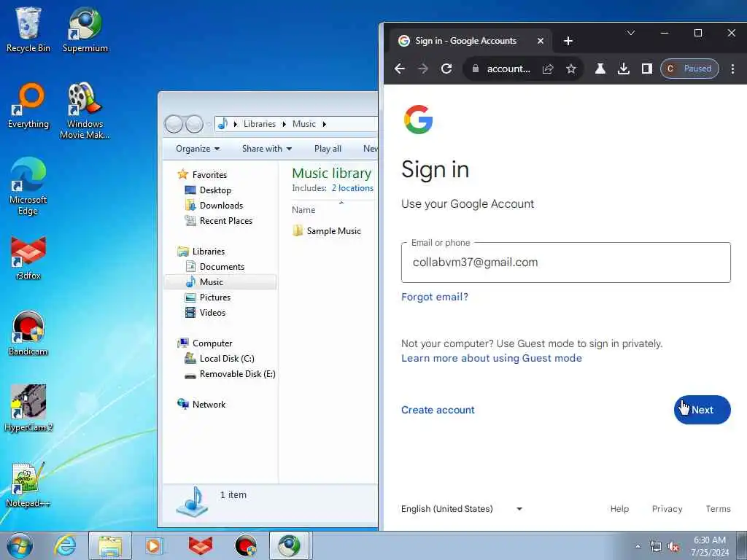747x560 pixels.
Task: Show hidden tray icons arrow
Action: (x=638, y=547)
